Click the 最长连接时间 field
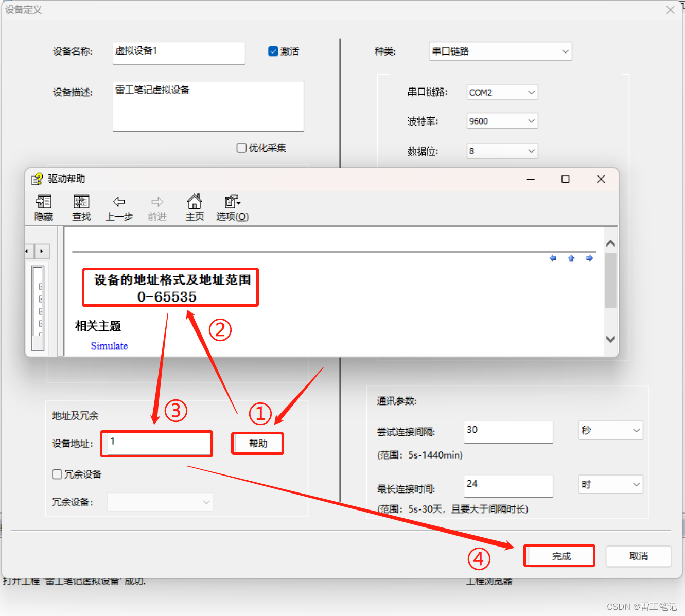The height and width of the screenshot is (616, 685). click(x=508, y=486)
